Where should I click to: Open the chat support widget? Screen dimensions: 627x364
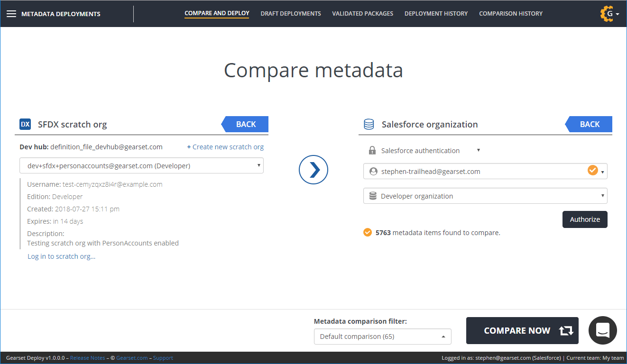pyautogui.click(x=602, y=330)
